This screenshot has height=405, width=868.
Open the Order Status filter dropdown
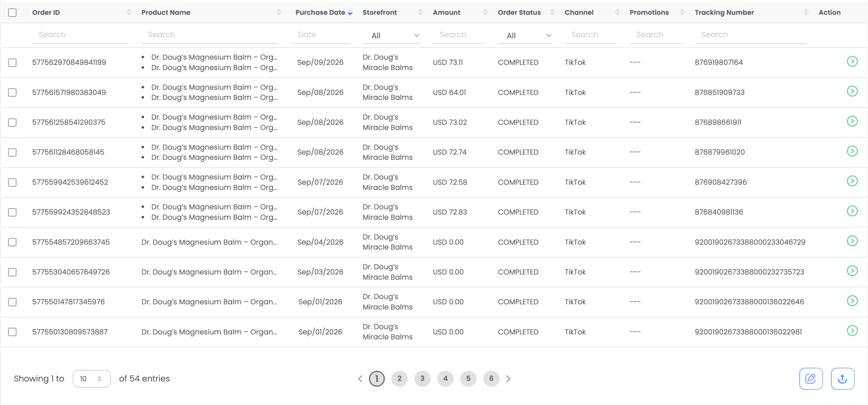[x=525, y=35]
